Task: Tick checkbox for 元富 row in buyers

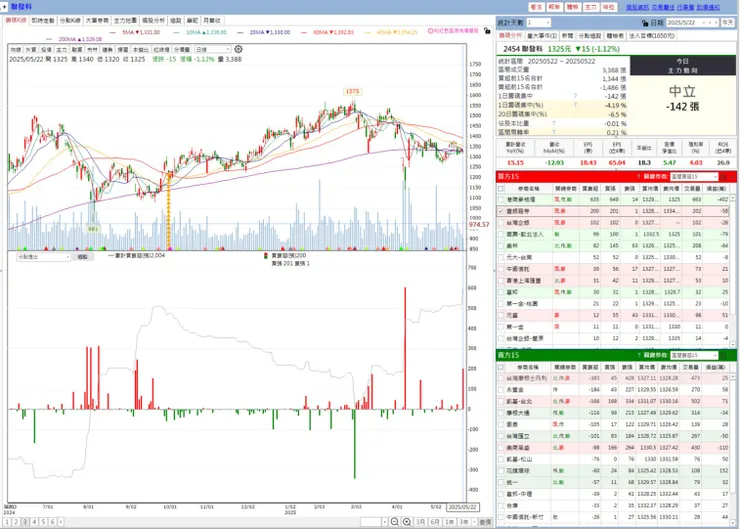Action: tap(501, 315)
